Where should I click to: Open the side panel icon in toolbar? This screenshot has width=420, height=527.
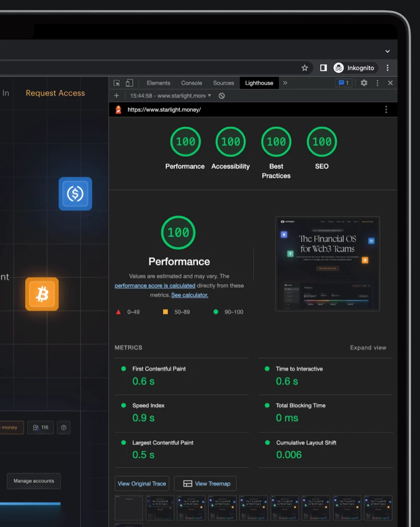click(x=323, y=68)
